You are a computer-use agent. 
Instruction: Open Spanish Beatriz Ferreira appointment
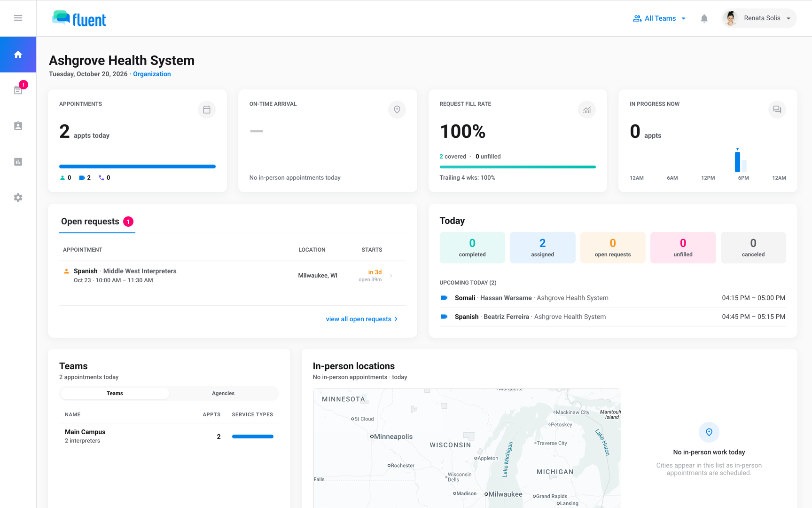coord(613,317)
